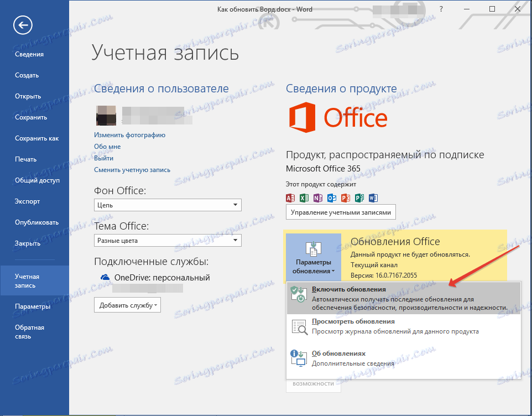Screen dimensions: 532x416
Task: Click the Excel app icon
Action: pos(304,198)
